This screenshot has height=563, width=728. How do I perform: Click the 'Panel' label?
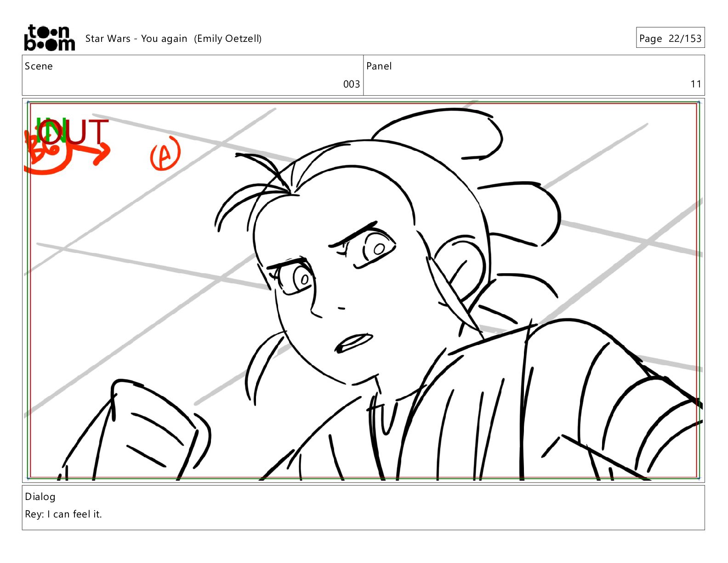pyautogui.click(x=379, y=66)
